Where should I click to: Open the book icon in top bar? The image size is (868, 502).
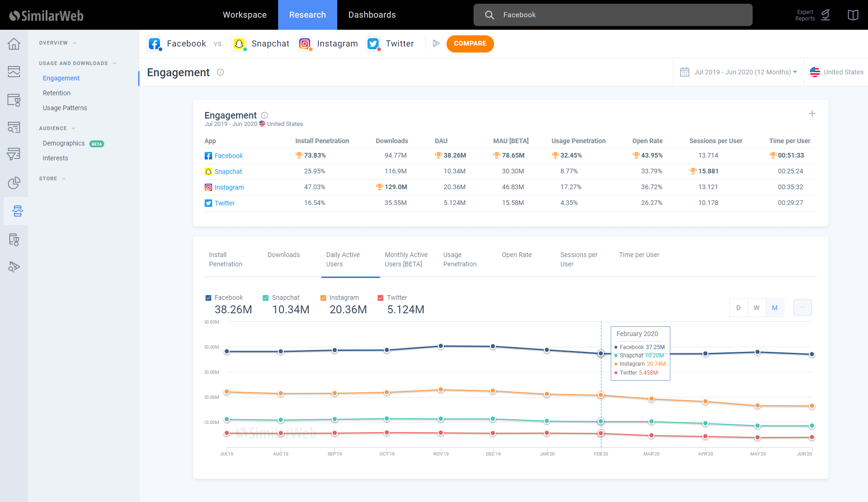coord(853,15)
